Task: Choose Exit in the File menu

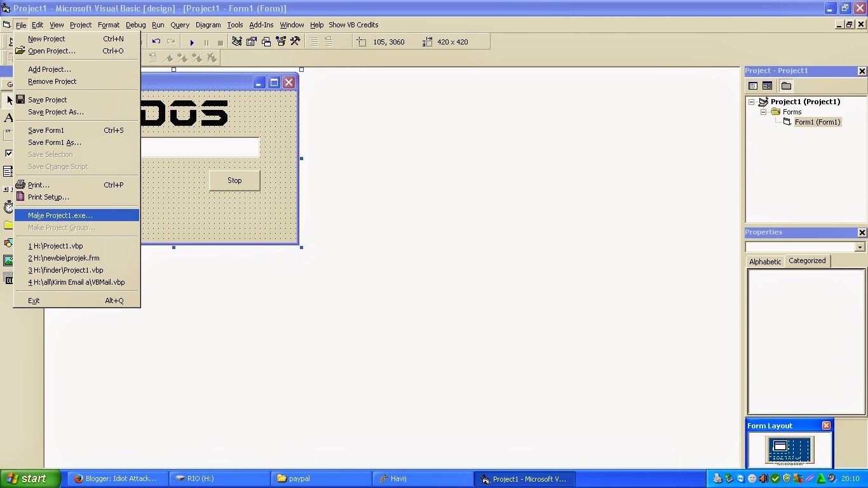Action: (x=76, y=301)
